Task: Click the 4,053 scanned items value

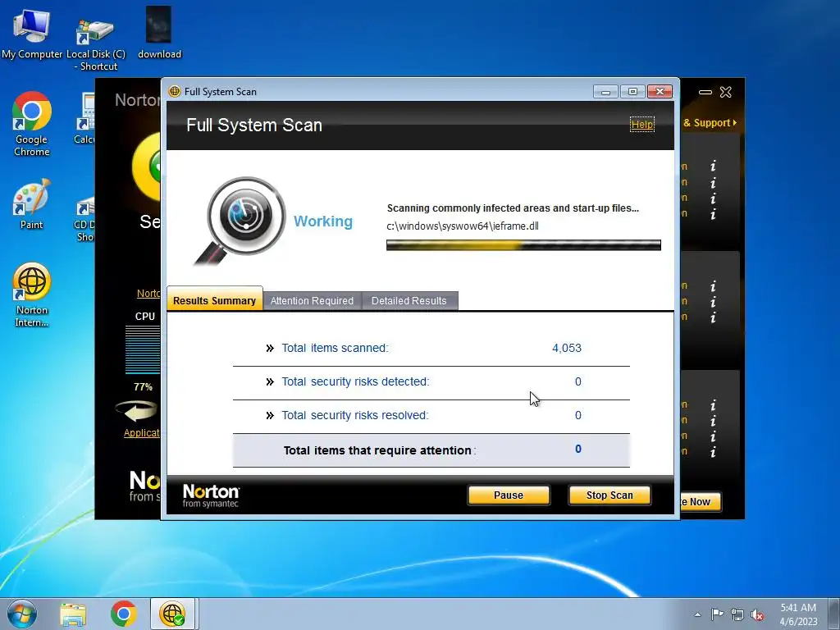Action: click(x=566, y=348)
